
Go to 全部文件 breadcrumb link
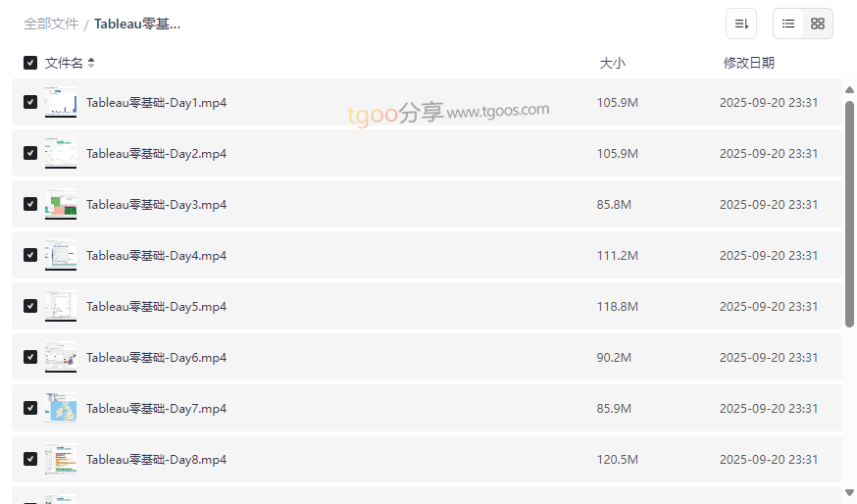(51, 24)
